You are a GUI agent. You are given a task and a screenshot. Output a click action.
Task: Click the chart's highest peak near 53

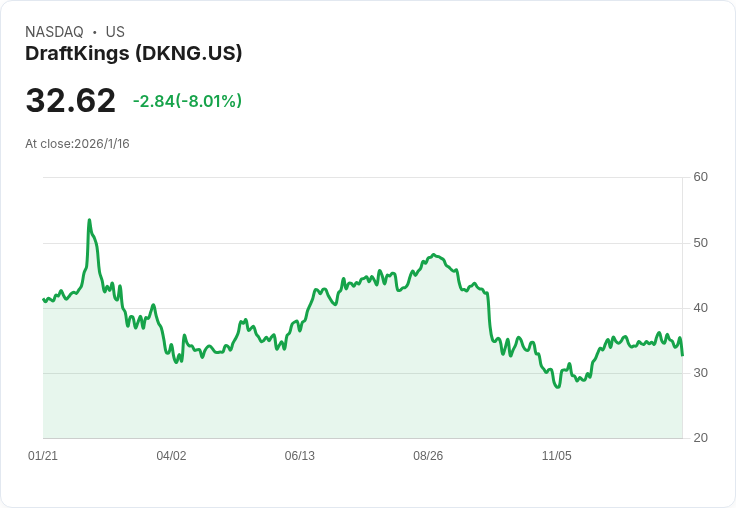[x=89, y=220]
